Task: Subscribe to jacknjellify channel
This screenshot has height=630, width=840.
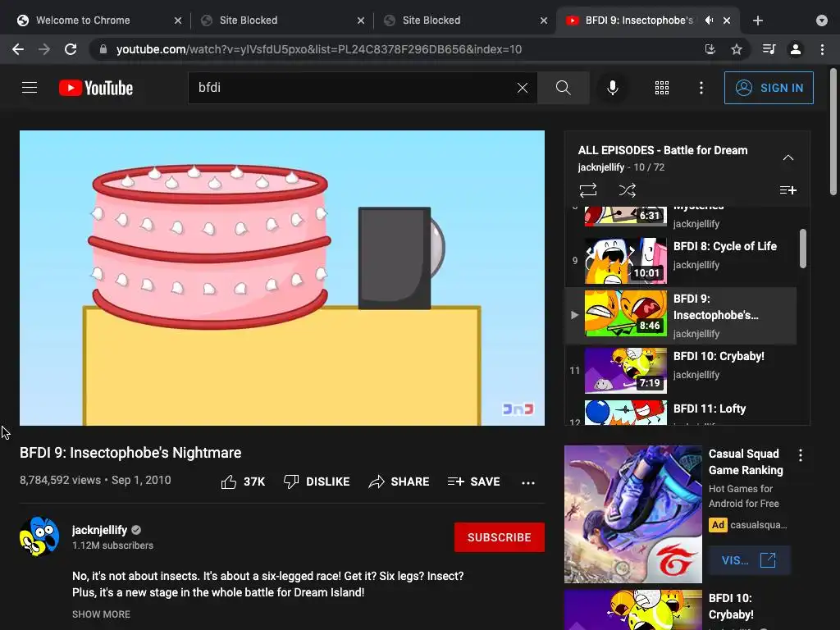Action: (x=500, y=537)
